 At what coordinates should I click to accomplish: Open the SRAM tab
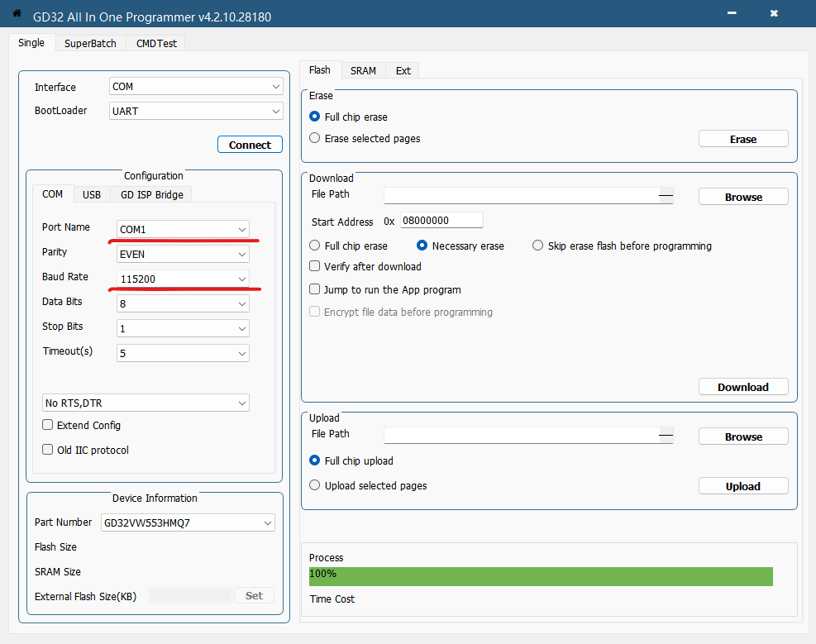[x=363, y=71]
